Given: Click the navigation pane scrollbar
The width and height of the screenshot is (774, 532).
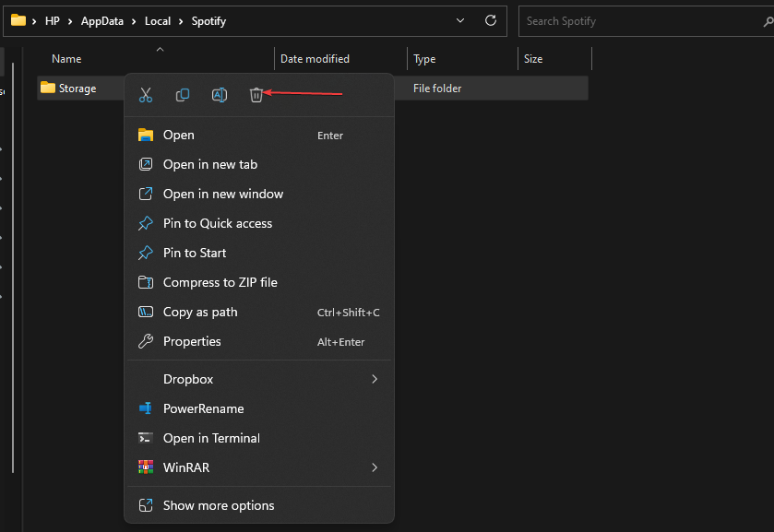Looking at the screenshot, I should pyautogui.click(x=13, y=267).
